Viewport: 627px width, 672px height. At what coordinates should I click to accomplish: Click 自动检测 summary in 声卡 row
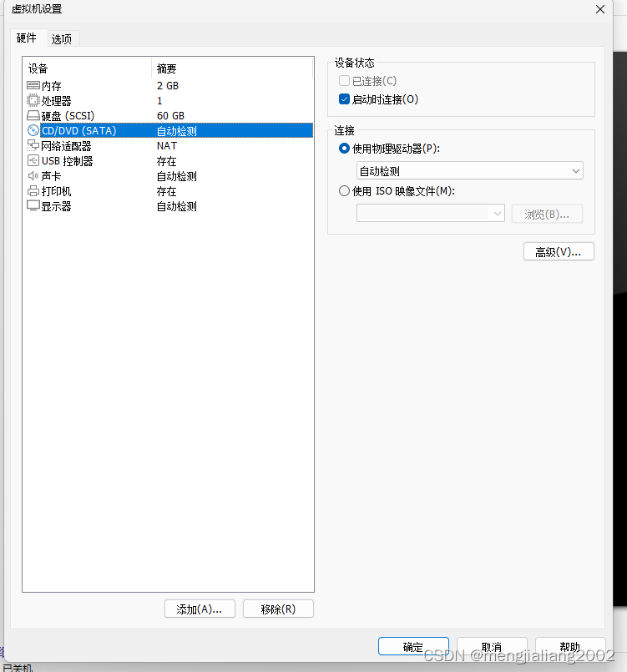point(176,176)
